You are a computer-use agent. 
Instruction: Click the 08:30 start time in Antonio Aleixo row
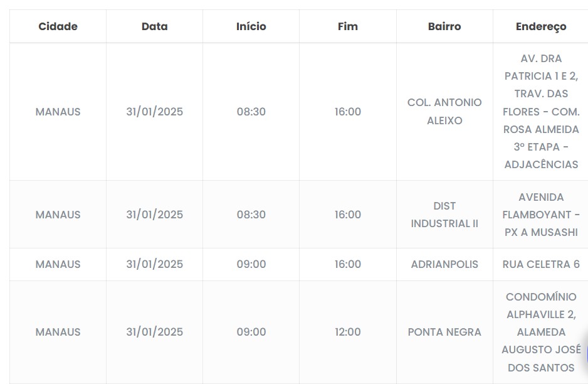click(x=251, y=112)
